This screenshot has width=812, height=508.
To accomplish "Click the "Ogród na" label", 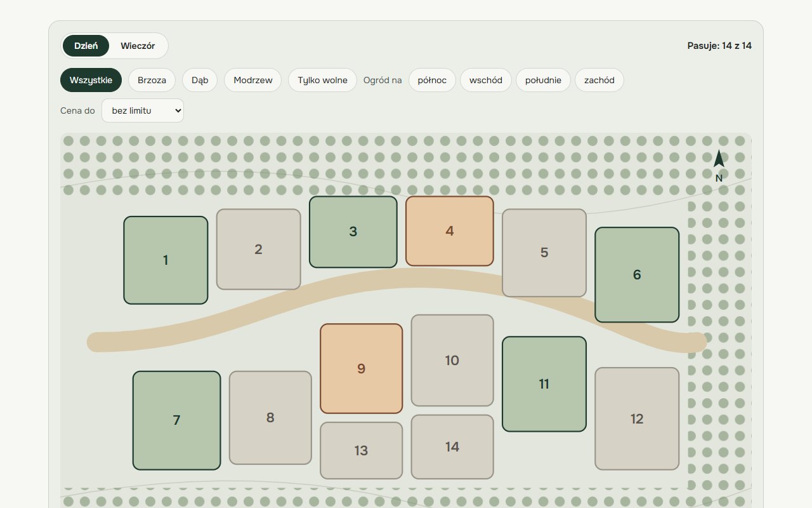I will click(x=383, y=80).
